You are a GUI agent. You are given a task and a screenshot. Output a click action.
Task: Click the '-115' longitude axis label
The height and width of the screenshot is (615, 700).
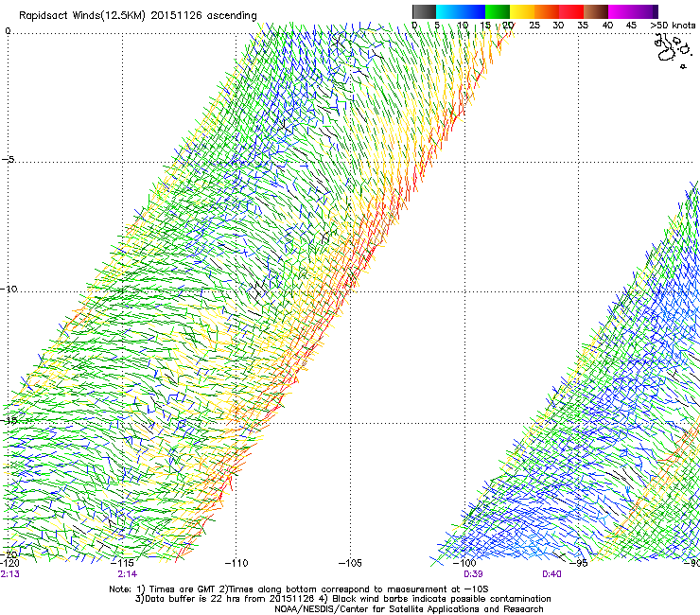(x=122, y=563)
